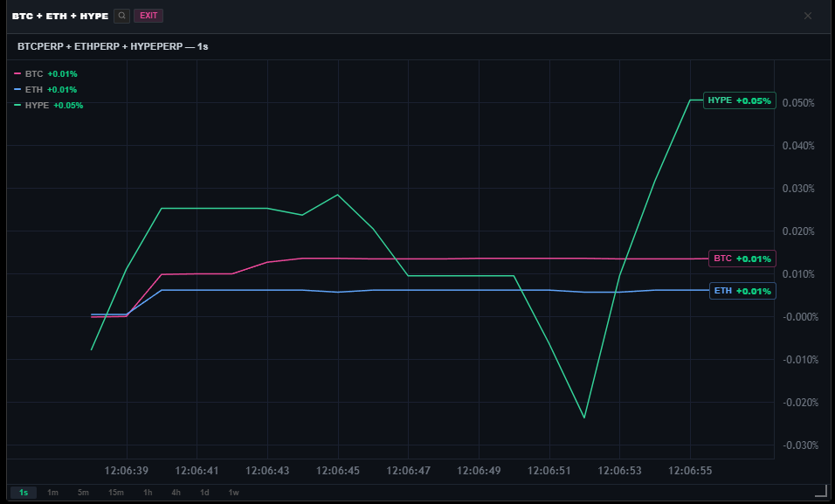Click the ETH +0.01% price label
The width and height of the screenshot is (835, 504).
pyautogui.click(x=742, y=291)
